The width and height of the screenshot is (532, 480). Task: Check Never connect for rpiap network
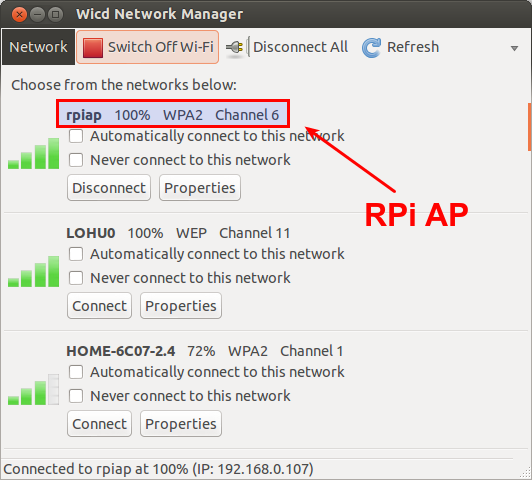pos(76,160)
